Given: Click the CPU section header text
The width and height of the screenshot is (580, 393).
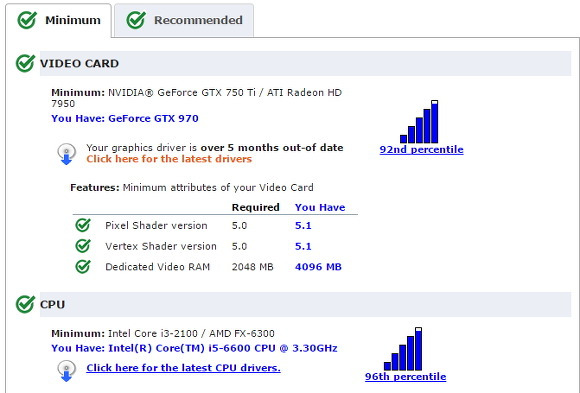Looking at the screenshot, I should click(53, 305).
